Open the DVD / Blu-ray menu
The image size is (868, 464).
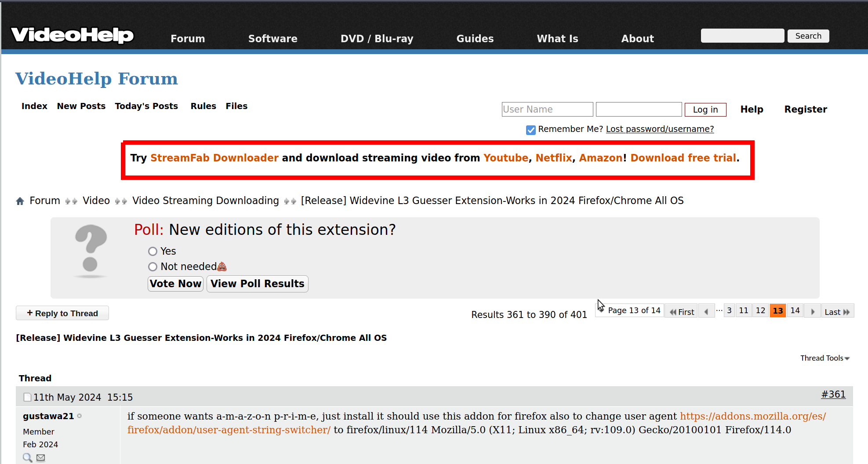[x=377, y=39]
